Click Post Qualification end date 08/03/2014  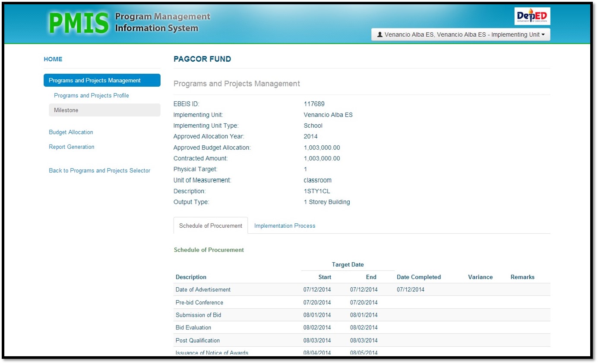tap(364, 340)
